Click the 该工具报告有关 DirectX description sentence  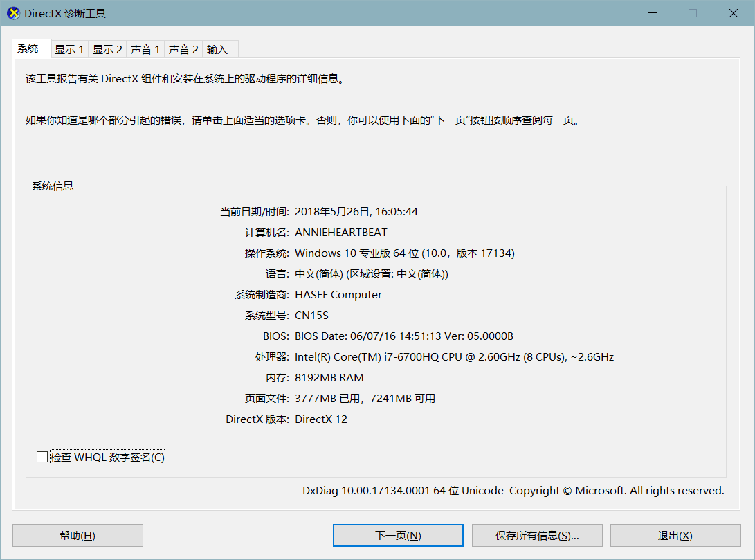click(x=185, y=78)
